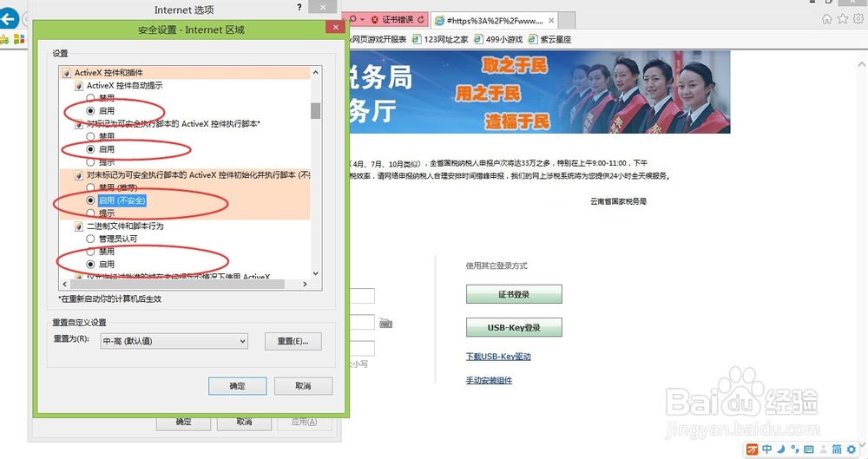The height and width of the screenshot is (459, 868).
Task: Click the 证书登录 button on the page
Action: (x=514, y=294)
